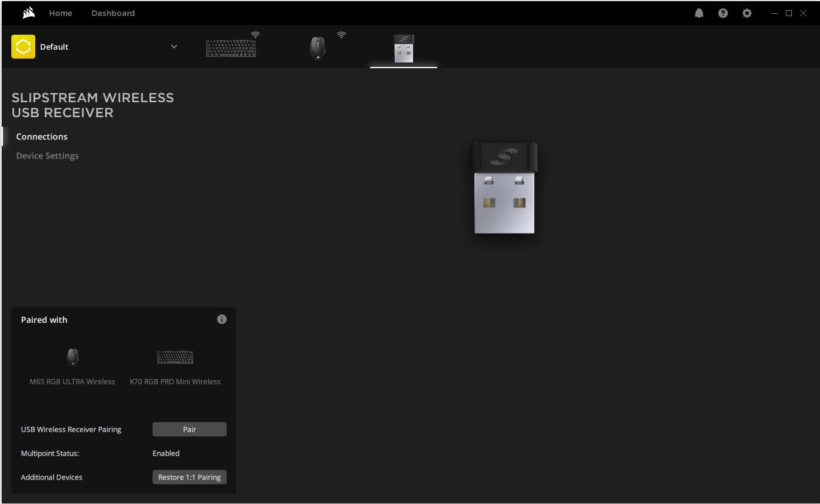Go to the Home tab
The height and width of the screenshot is (504, 820).
click(60, 13)
